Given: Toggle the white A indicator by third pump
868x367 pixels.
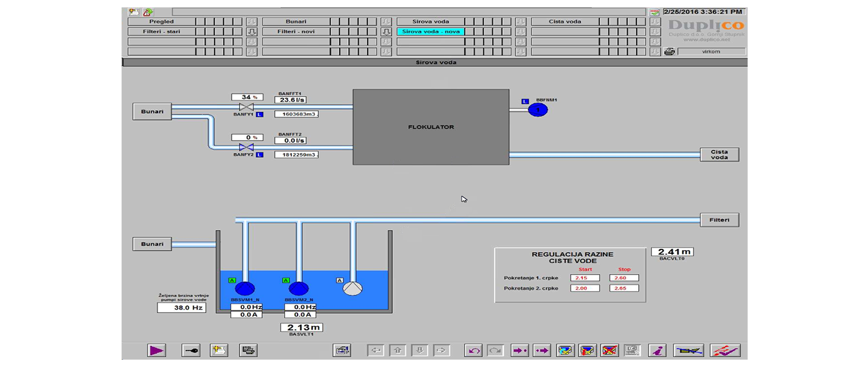Looking at the screenshot, I should [340, 280].
